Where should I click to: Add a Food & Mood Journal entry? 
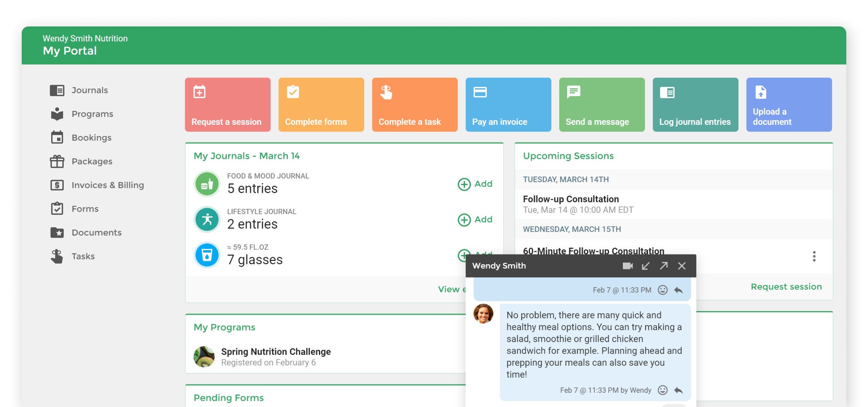475,184
